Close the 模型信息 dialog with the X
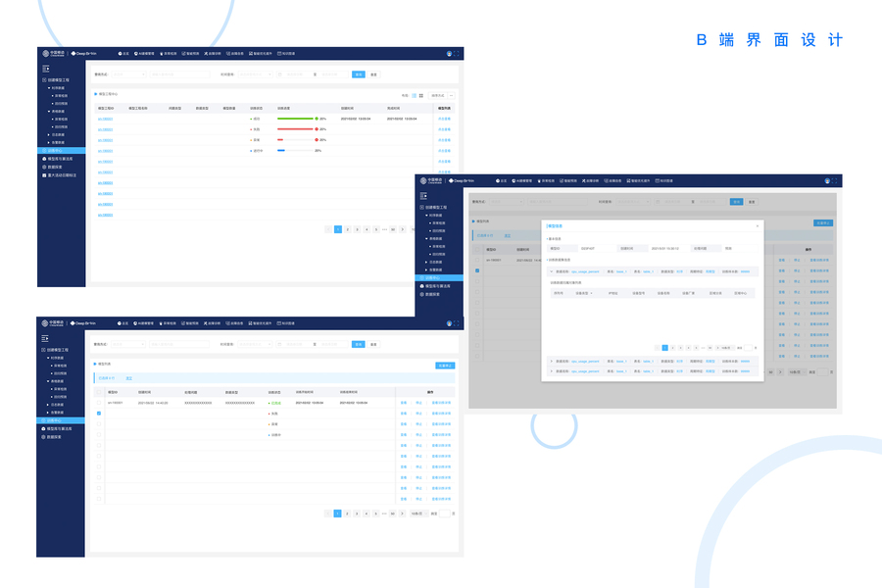 click(758, 226)
